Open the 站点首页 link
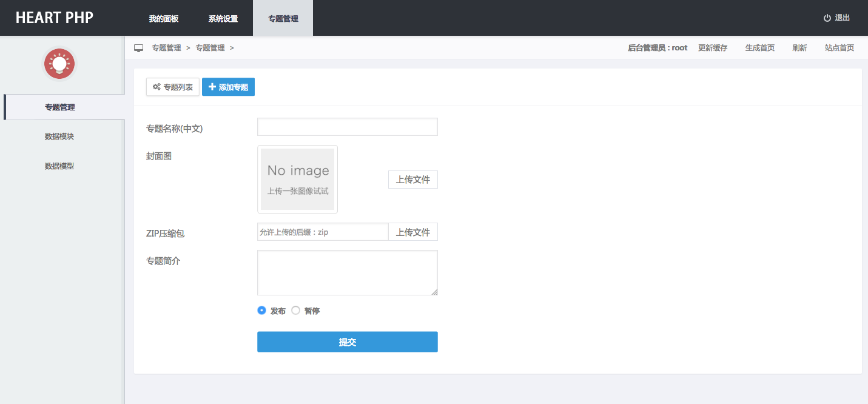The width and height of the screenshot is (868, 404). (x=839, y=48)
